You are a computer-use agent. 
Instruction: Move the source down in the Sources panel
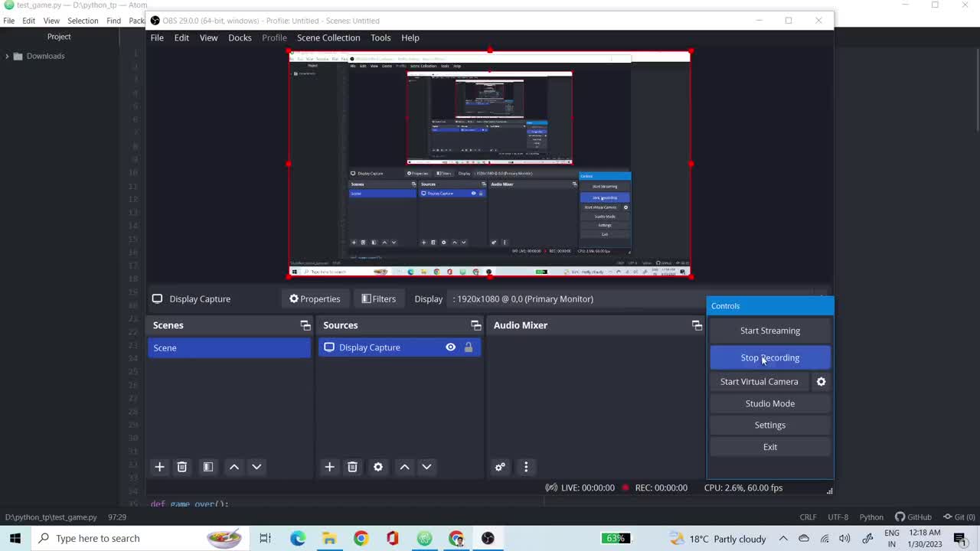(x=426, y=467)
